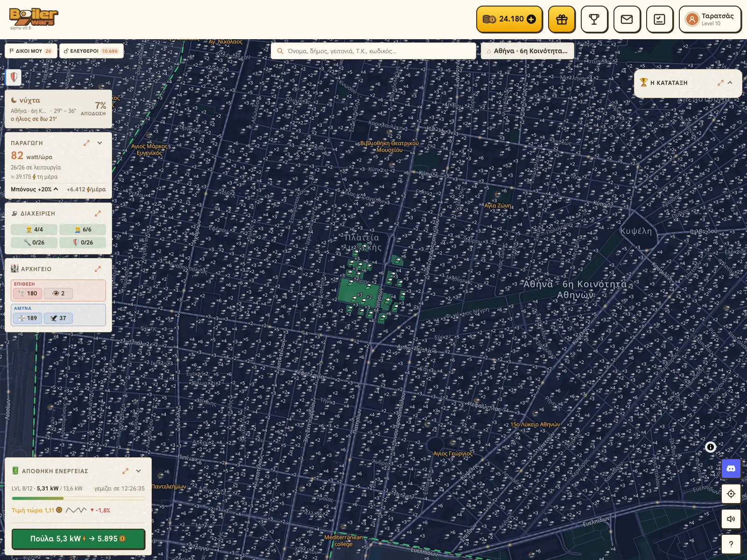This screenshot has height=560, width=747.
Task: Expand ΠΑΡΑΓΩΓΗ panel to full view
Action: pyautogui.click(x=86, y=143)
